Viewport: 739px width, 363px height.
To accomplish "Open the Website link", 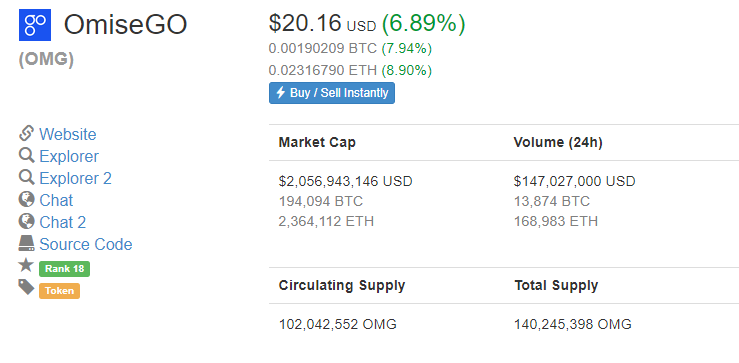I will click(68, 134).
